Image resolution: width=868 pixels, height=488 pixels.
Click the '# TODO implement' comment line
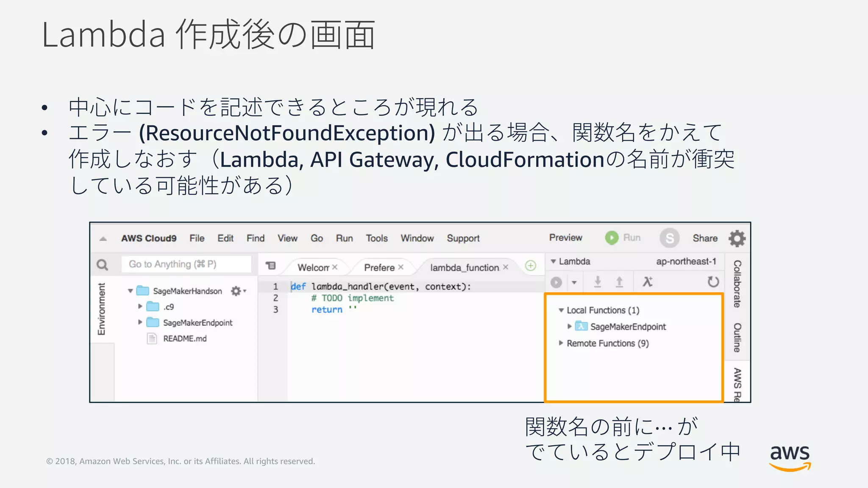[352, 298]
